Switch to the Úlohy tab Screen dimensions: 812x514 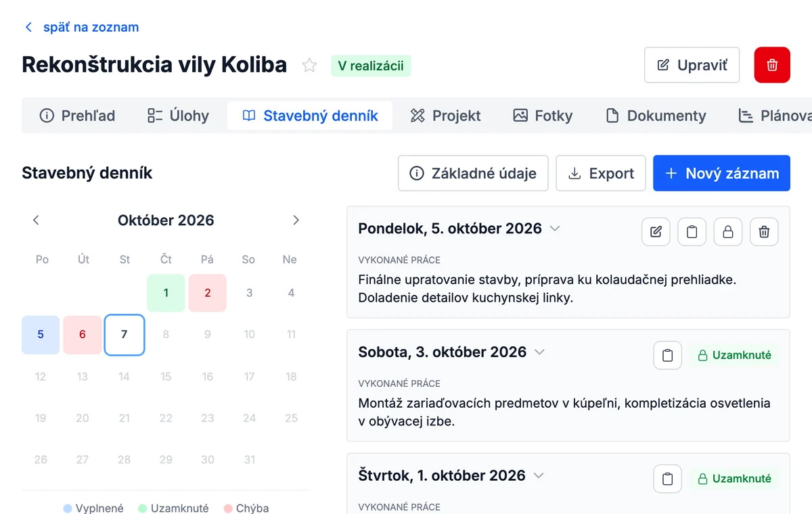click(x=178, y=116)
